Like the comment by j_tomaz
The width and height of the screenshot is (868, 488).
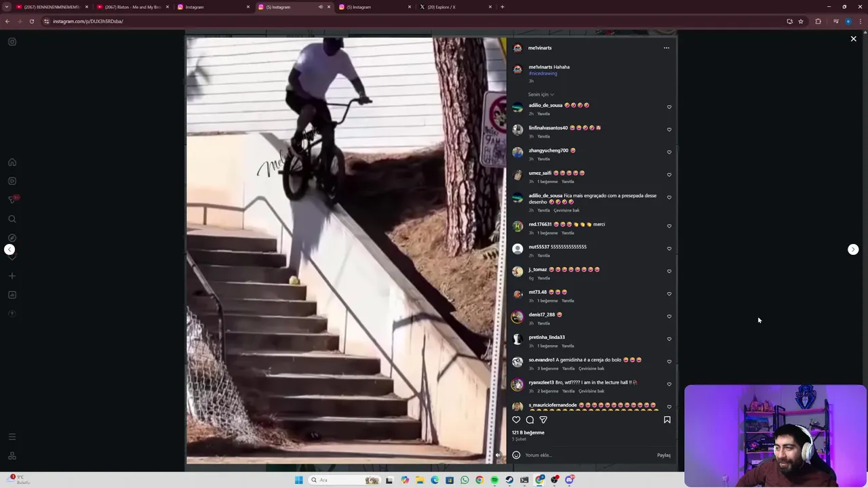[x=669, y=271]
